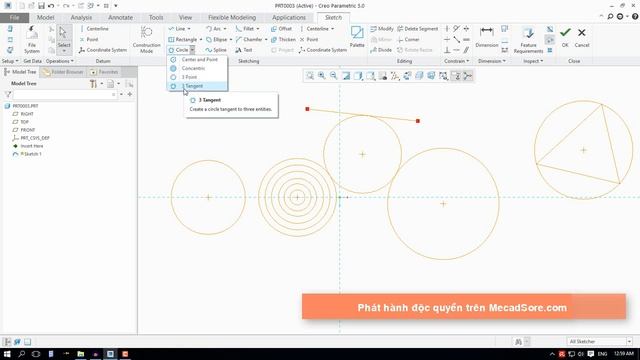Open the All Sketcher filter combo box
This screenshot has width=640, height=360.
pyautogui.click(x=600, y=341)
